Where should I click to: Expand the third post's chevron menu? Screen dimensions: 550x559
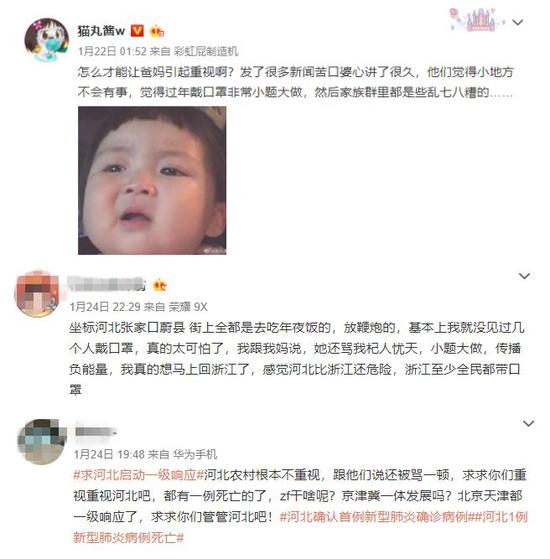[x=528, y=423]
